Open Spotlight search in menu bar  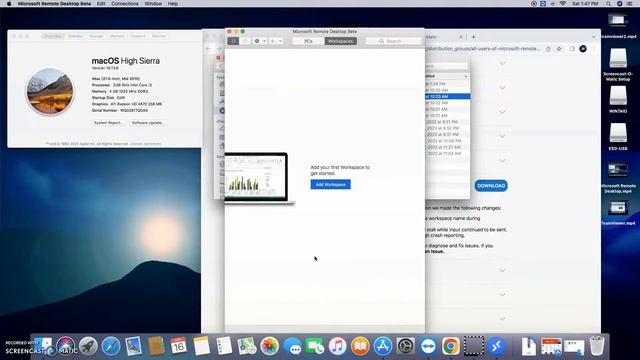coord(608,4)
